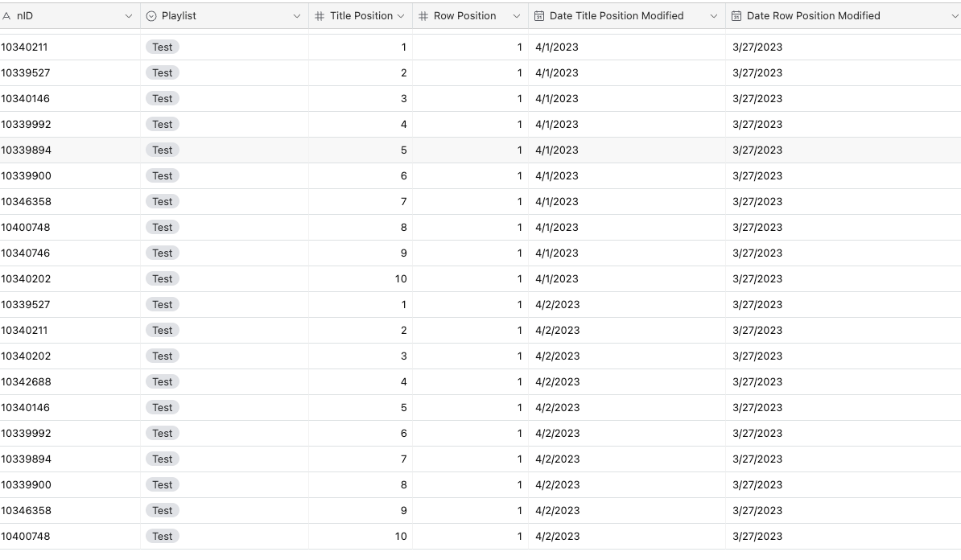Click the nID cell 10340746

click(x=26, y=253)
